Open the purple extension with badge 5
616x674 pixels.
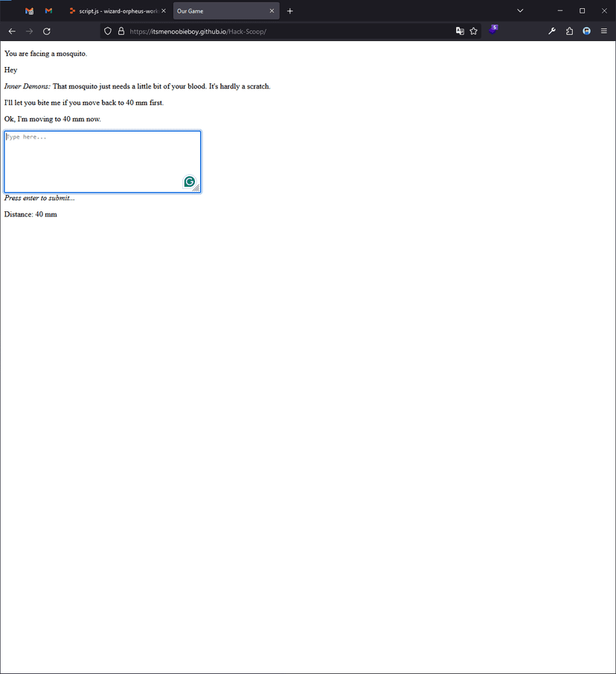click(493, 30)
